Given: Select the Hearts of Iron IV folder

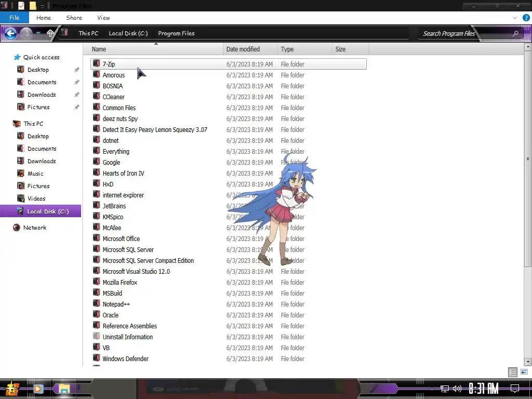Looking at the screenshot, I should click(x=123, y=174).
